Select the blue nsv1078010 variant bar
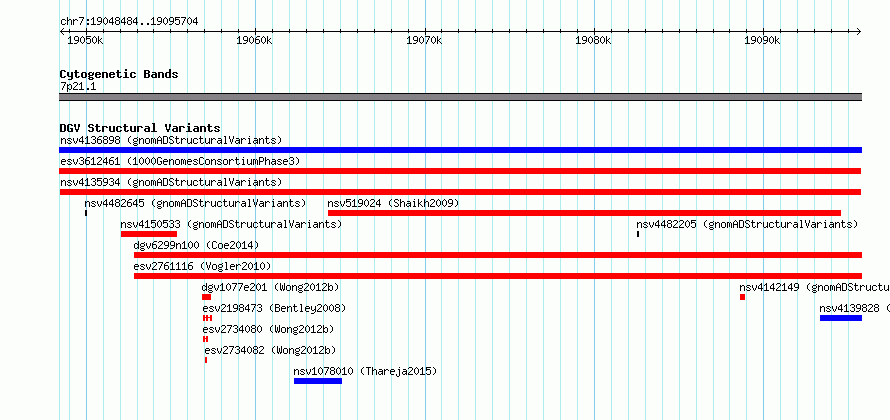This screenshot has width=890, height=420. click(x=318, y=381)
